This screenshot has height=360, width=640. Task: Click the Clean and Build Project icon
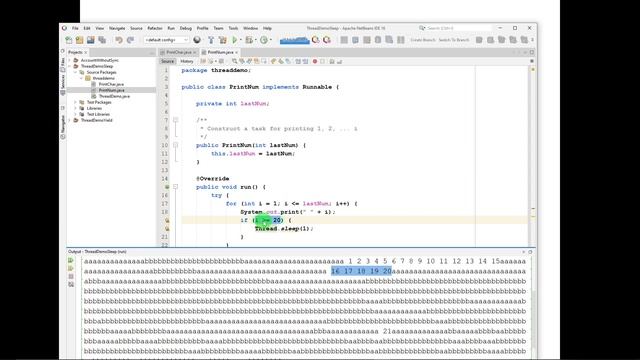click(222, 40)
